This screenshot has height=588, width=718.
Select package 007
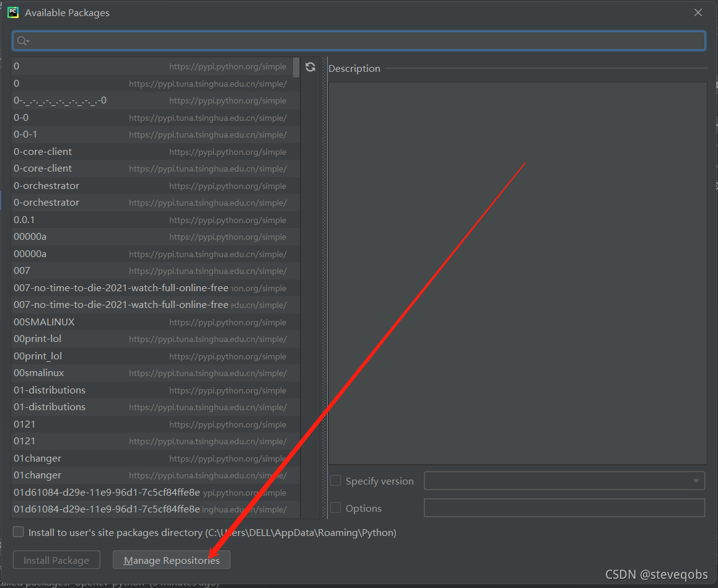point(155,271)
